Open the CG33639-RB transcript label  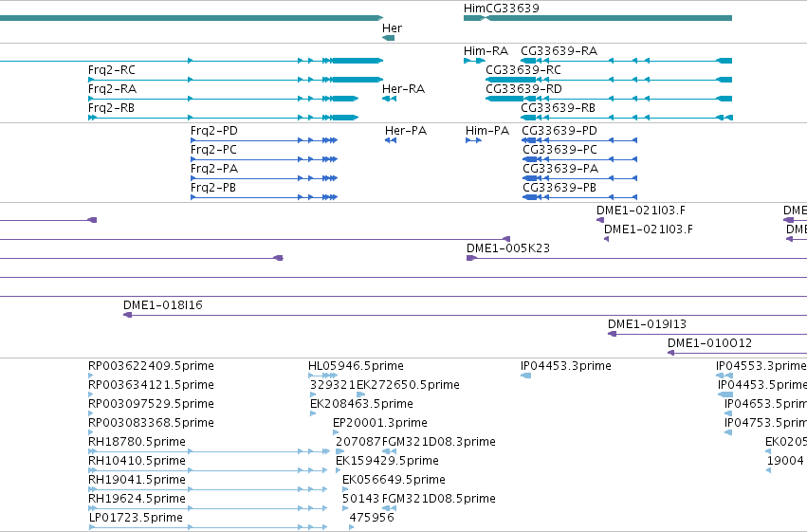click(x=558, y=108)
